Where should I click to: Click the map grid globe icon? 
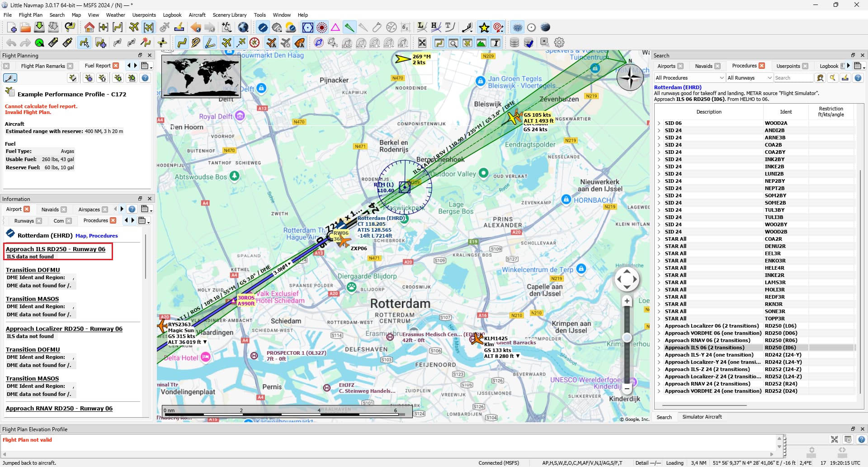[518, 28]
